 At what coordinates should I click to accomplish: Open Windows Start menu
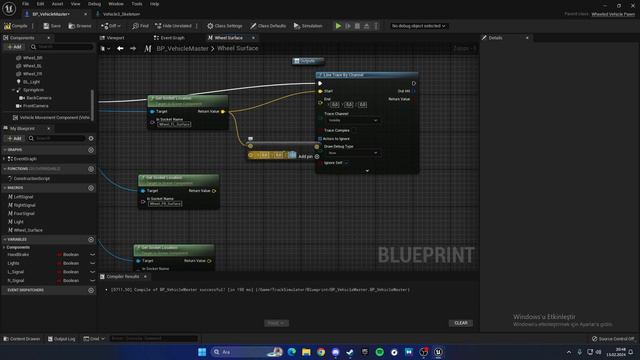(202, 352)
